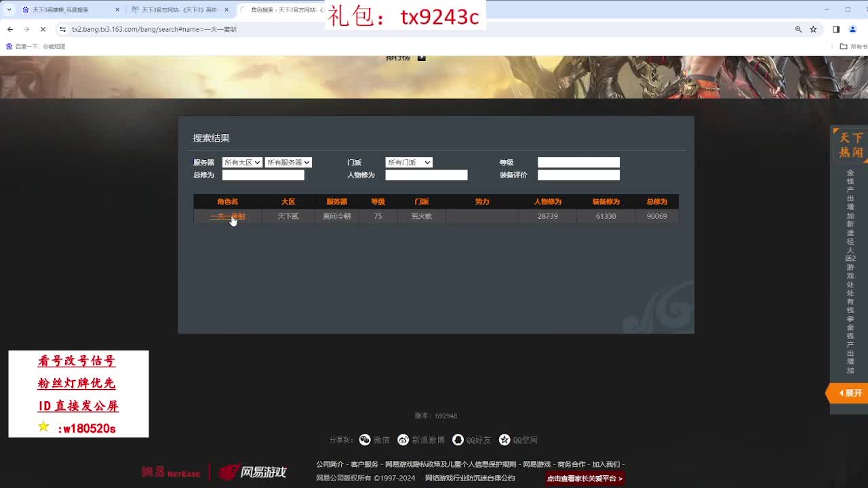This screenshot has height=488, width=868.
Task: Click 装备修为 column header
Action: (606, 201)
